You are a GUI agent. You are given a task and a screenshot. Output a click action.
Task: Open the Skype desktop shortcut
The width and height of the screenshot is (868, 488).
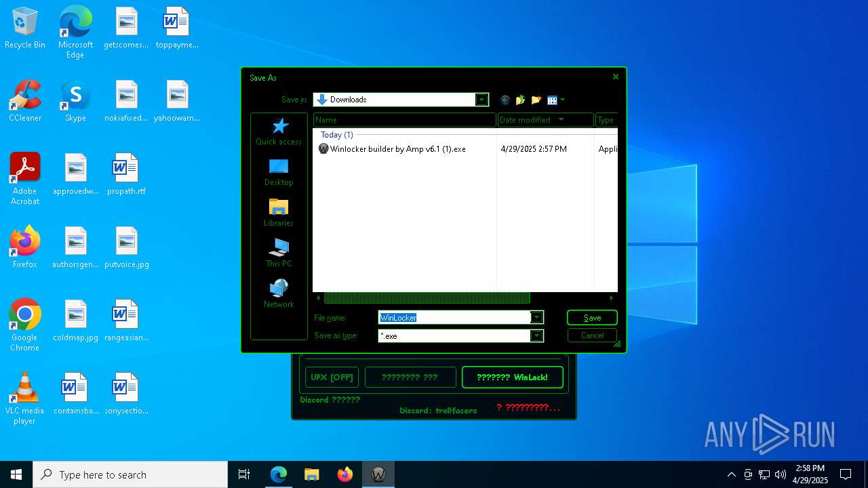click(75, 101)
